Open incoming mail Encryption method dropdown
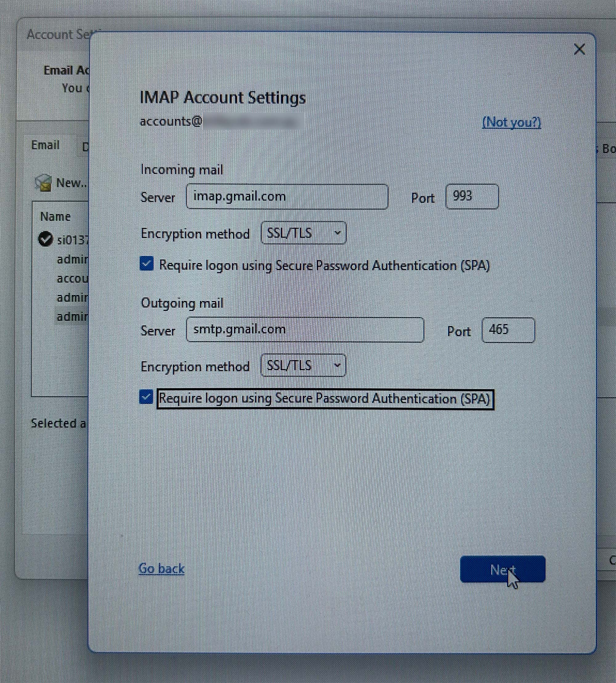The width and height of the screenshot is (616, 683). [x=304, y=233]
